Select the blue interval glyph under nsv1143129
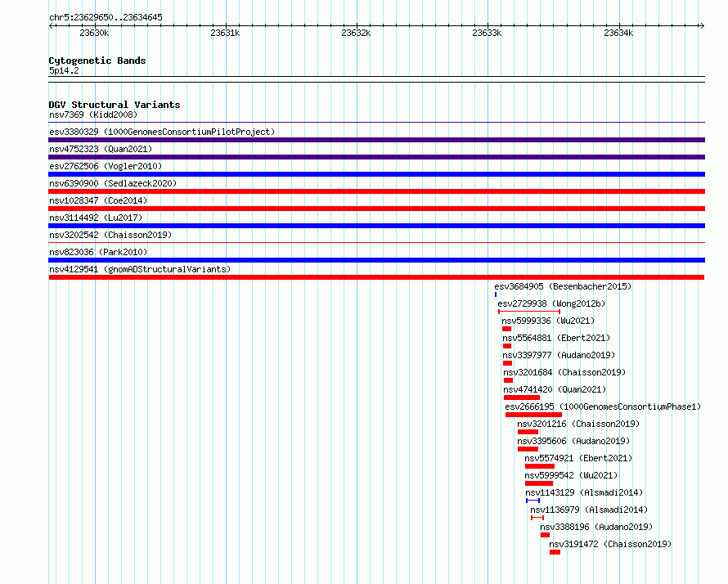The width and height of the screenshot is (728, 584). pyautogui.click(x=533, y=501)
